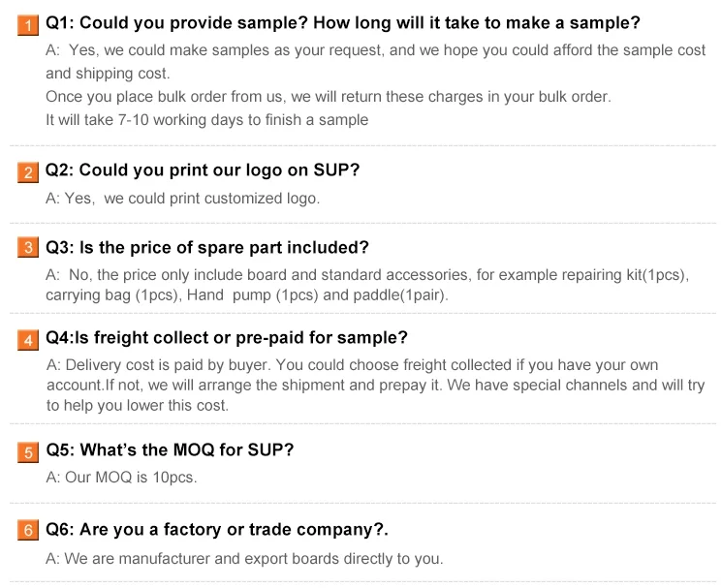Click the Q3 spare part price heading
This screenshot has height=588, width=722.
(x=207, y=248)
